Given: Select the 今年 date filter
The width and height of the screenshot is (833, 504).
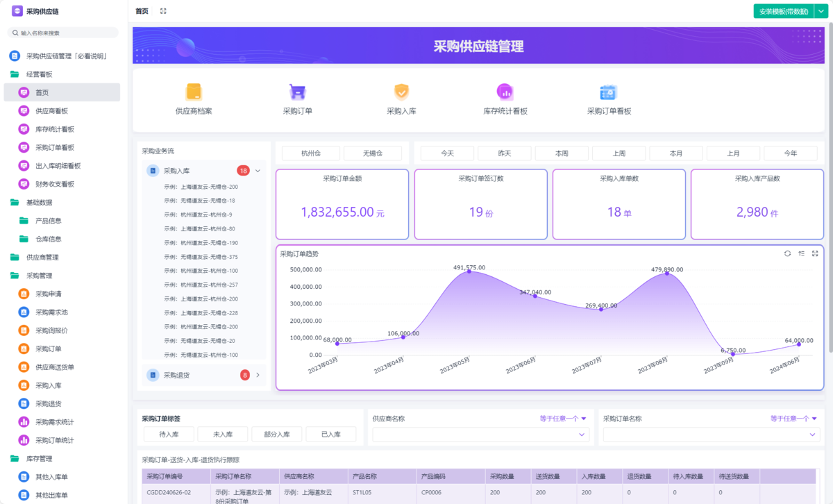Looking at the screenshot, I should click(791, 153).
